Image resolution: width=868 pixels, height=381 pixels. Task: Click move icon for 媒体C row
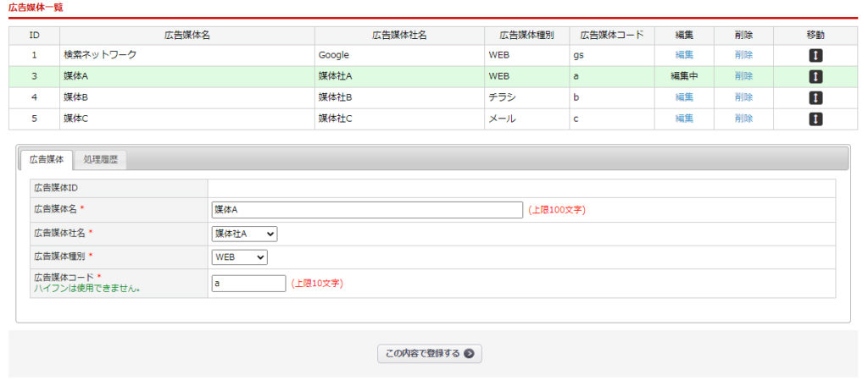[815, 119]
